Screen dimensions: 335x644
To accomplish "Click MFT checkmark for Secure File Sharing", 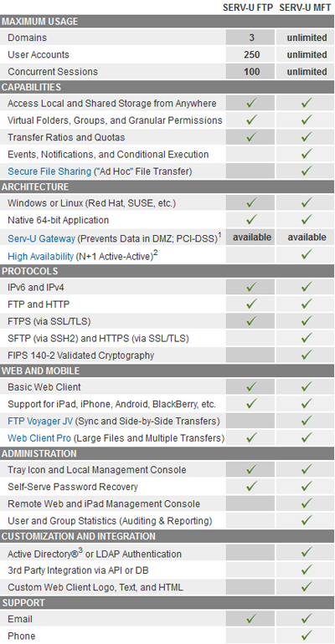I will 307,171.
